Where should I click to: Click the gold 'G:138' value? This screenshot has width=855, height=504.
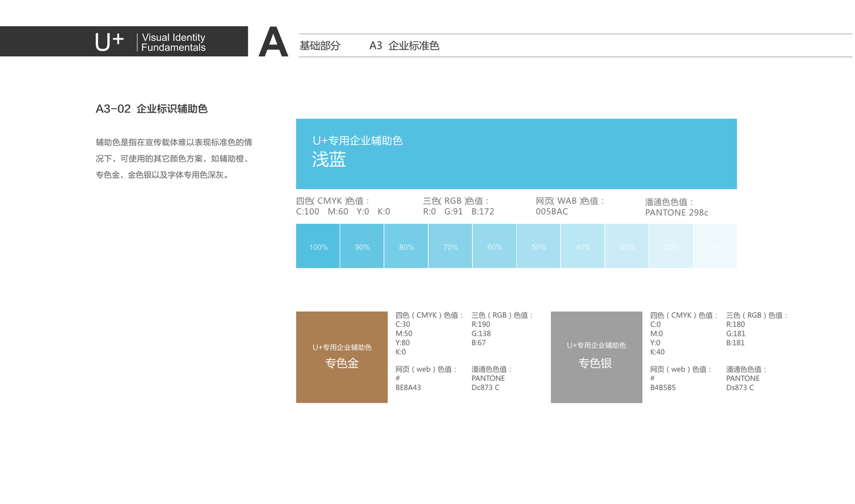tap(481, 334)
